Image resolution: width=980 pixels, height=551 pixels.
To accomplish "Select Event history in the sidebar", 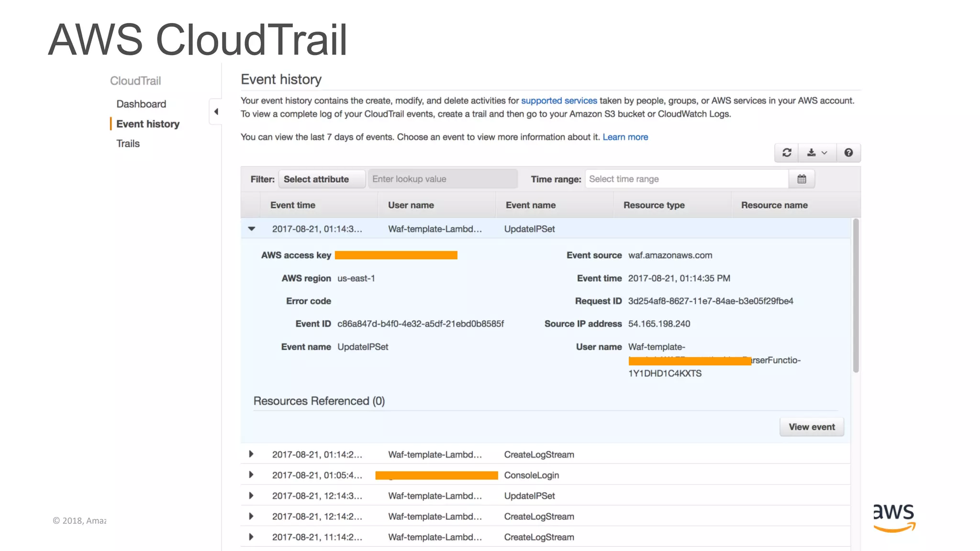I will pyautogui.click(x=148, y=124).
